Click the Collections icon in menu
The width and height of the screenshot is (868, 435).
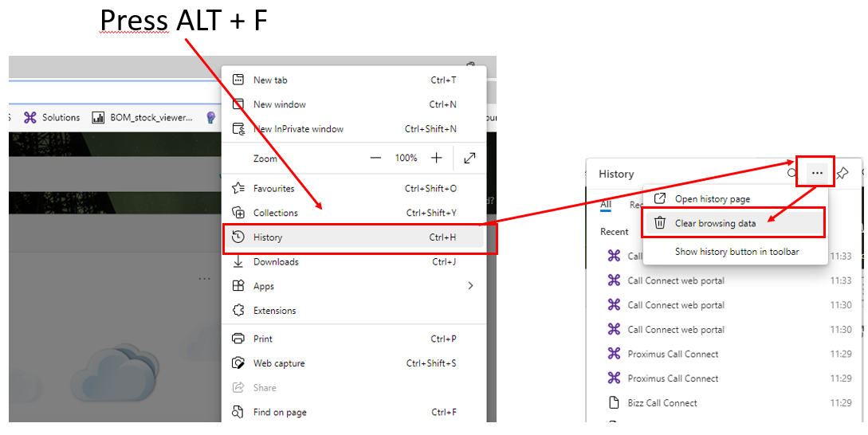point(238,213)
